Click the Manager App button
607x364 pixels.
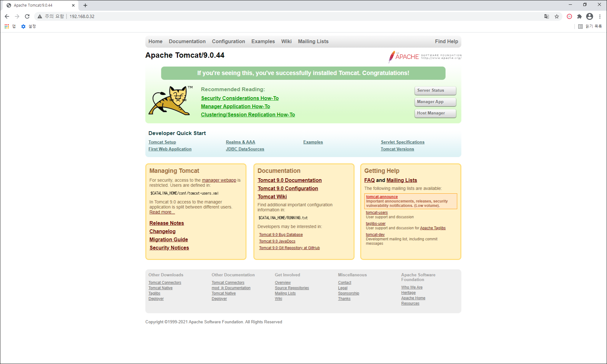(435, 102)
